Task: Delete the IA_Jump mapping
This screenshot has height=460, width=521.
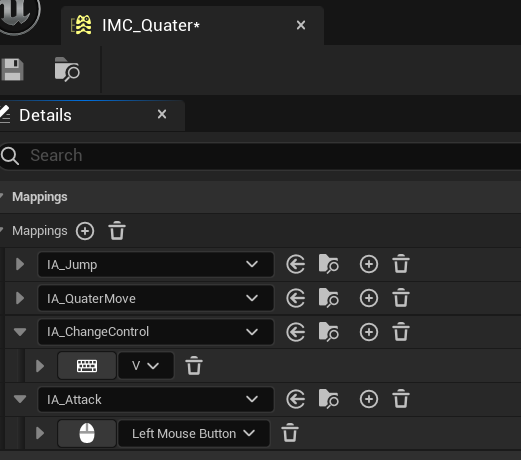Action: pyautogui.click(x=401, y=264)
